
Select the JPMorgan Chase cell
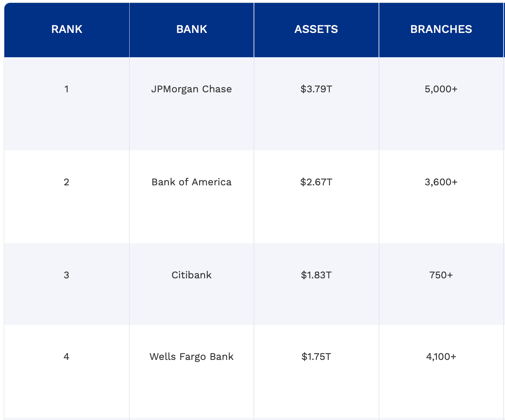[x=192, y=89]
